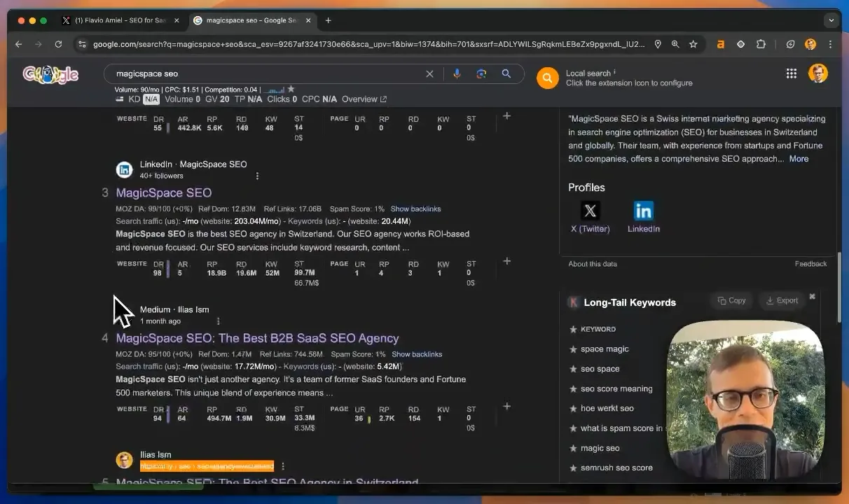This screenshot has height=504, width=849.
Task: Open the Chrome three-dot menu
Action: [x=830, y=44]
